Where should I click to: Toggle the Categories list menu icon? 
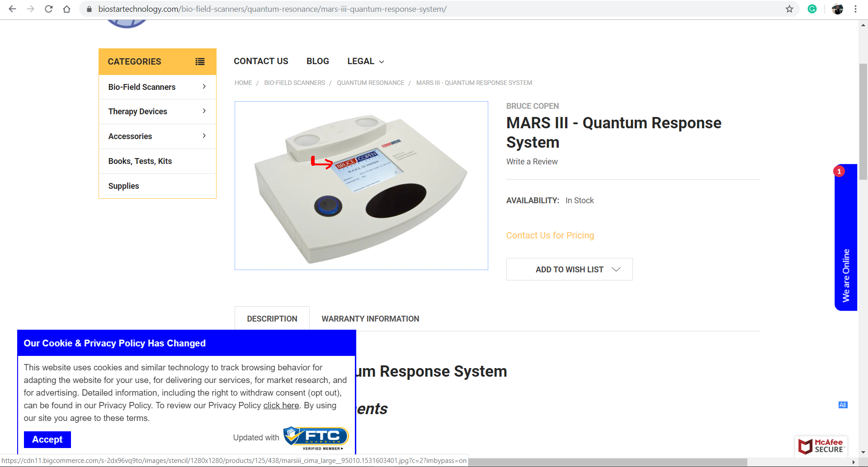point(200,61)
